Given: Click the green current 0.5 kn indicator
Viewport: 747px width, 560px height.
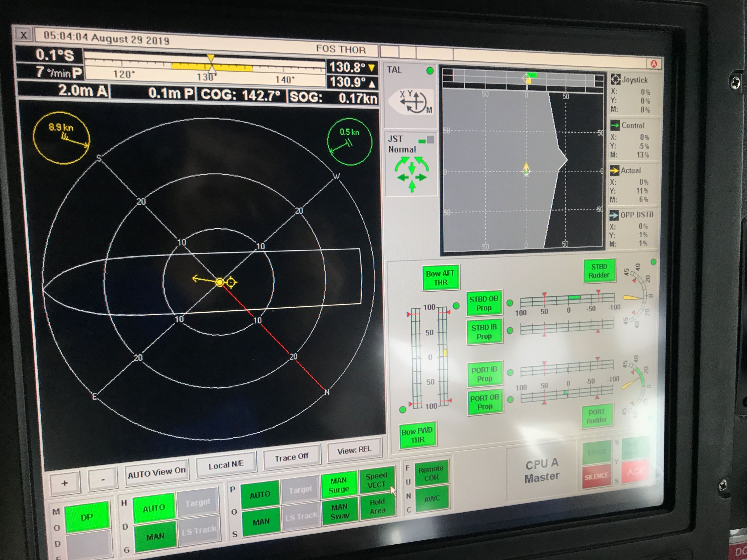Looking at the screenshot, I should click(x=350, y=141).
